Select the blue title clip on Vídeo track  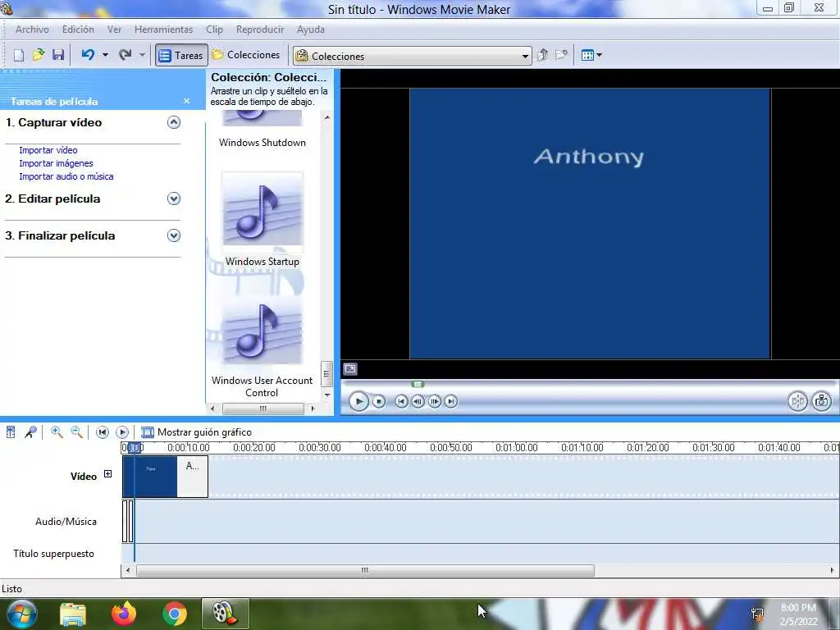[x=150, y=477]
